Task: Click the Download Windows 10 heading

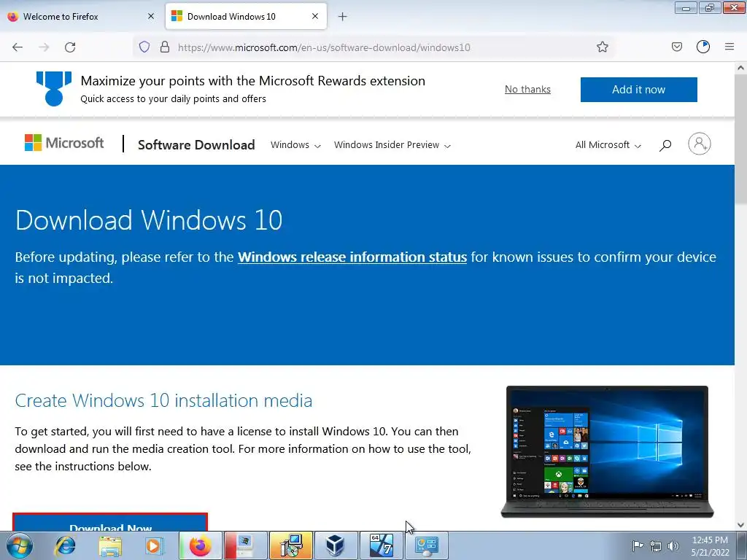Action: click(149, 220)
